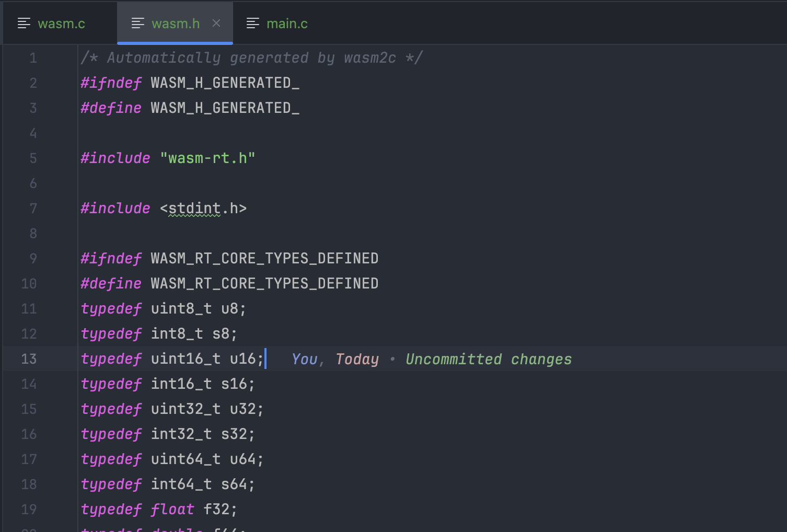Viewport: 787px width, 532px height.
Task: Click line number 13 in the gutter
Action: click(29, 359)
